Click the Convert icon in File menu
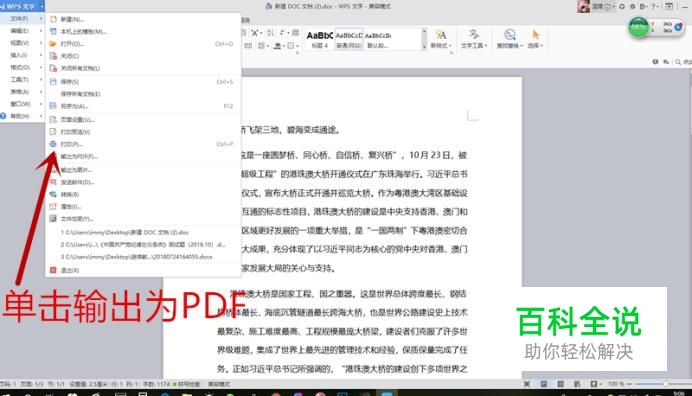The image size is (692, 396). pyautogui.click(x=53, y=194)
